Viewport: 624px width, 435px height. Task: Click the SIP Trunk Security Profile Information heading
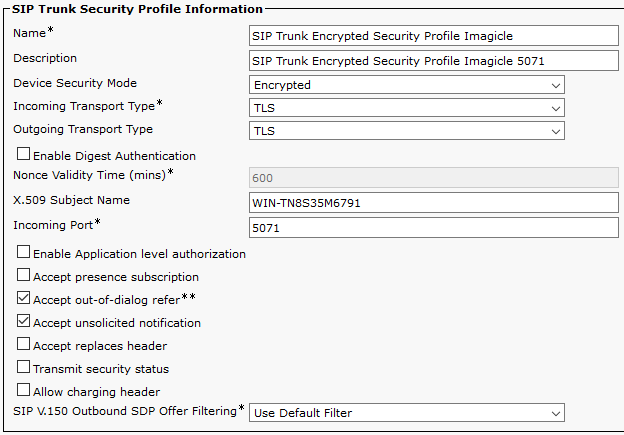[x=138, y=9]
